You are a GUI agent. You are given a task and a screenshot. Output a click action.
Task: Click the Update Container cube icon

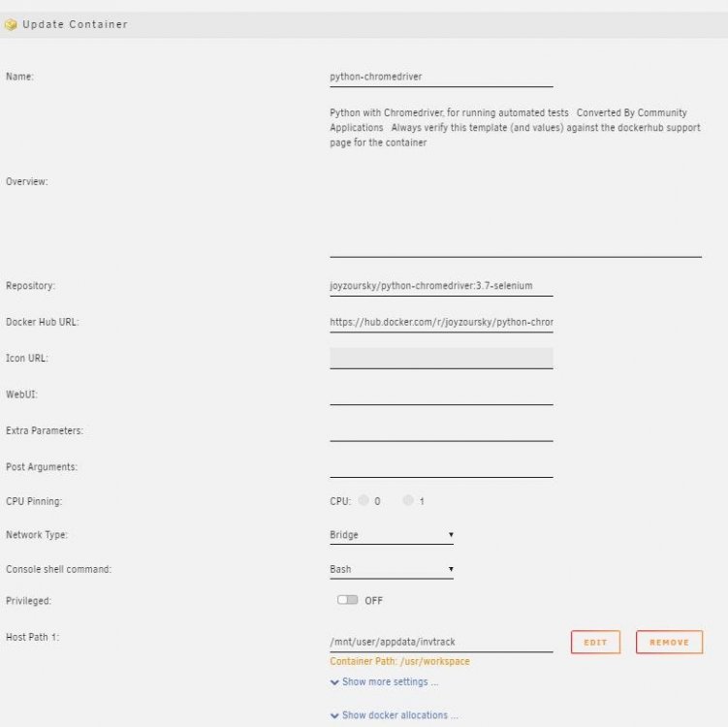(11, 24)
